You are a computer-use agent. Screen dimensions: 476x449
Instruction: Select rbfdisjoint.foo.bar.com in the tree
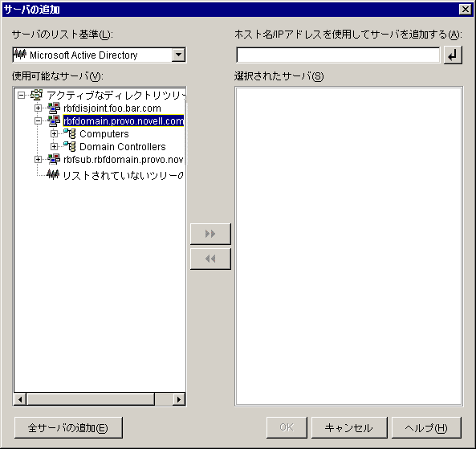pyautogui.click(x=112, y=108)
